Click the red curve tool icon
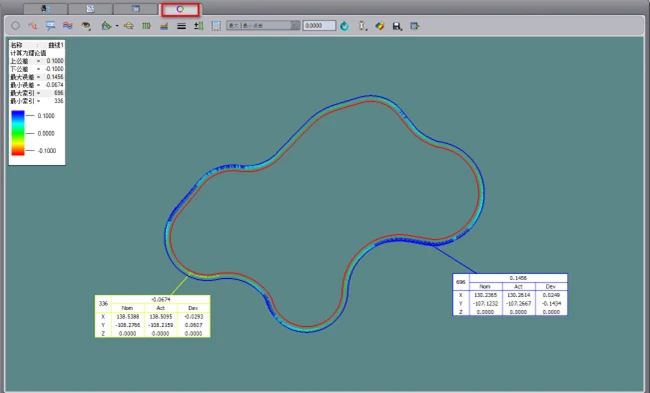 tap(33, 26)
